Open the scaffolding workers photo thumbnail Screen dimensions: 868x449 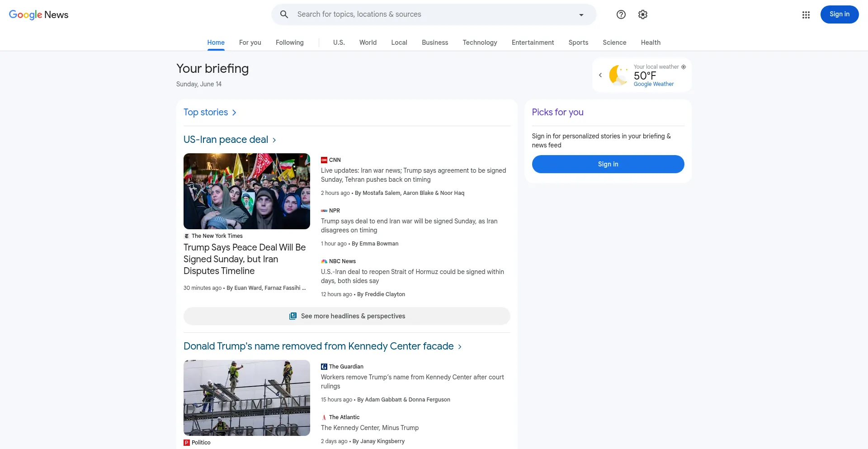[247, 398]
